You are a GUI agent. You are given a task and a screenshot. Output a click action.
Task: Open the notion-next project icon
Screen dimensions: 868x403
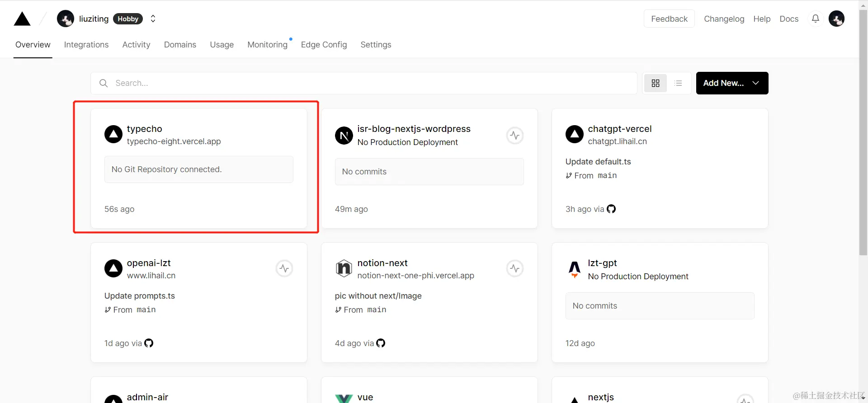[x=344, y=268]
